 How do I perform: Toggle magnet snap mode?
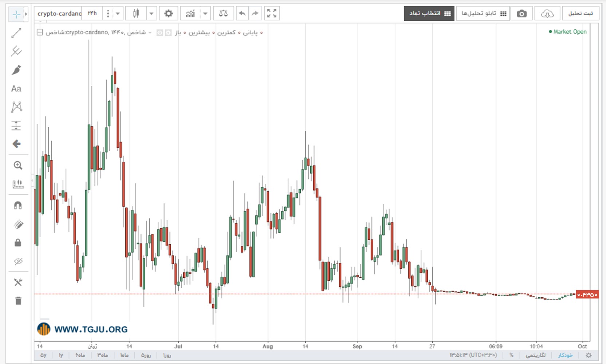pyautogui.click(x=18, y=206)
